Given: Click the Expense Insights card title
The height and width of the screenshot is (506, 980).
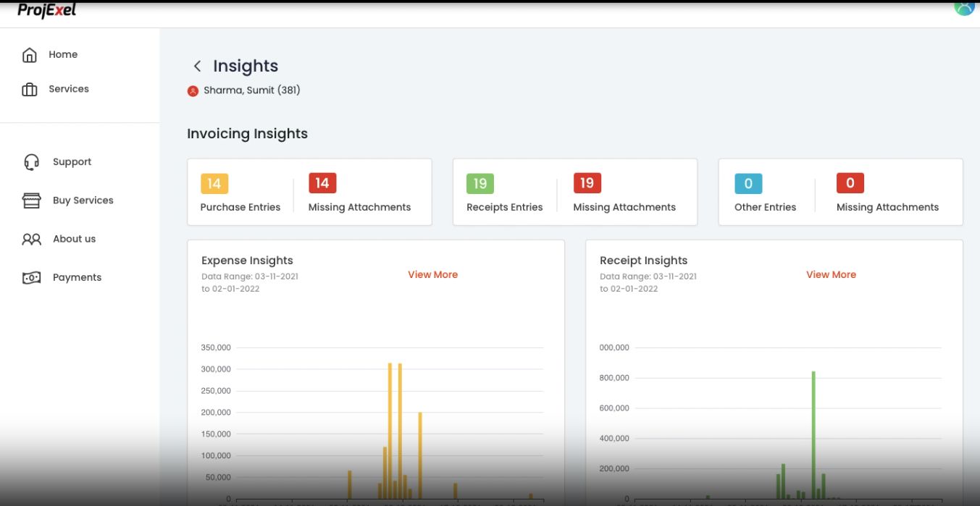Looking at the screenshot, I should pyautogui.click(x=247, y=261).
